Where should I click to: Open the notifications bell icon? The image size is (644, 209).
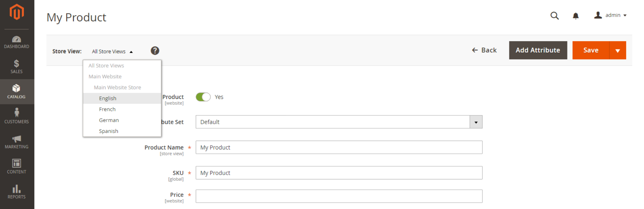tap(576, 16)
